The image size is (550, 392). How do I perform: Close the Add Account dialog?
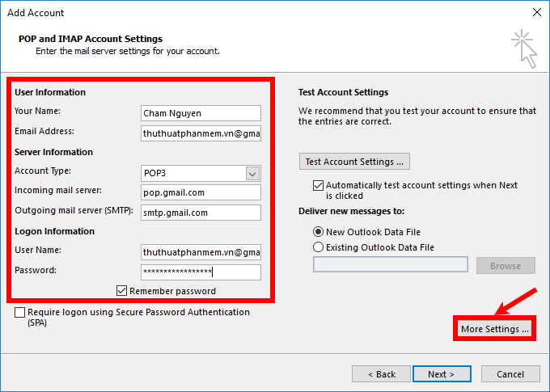point(537,13)
